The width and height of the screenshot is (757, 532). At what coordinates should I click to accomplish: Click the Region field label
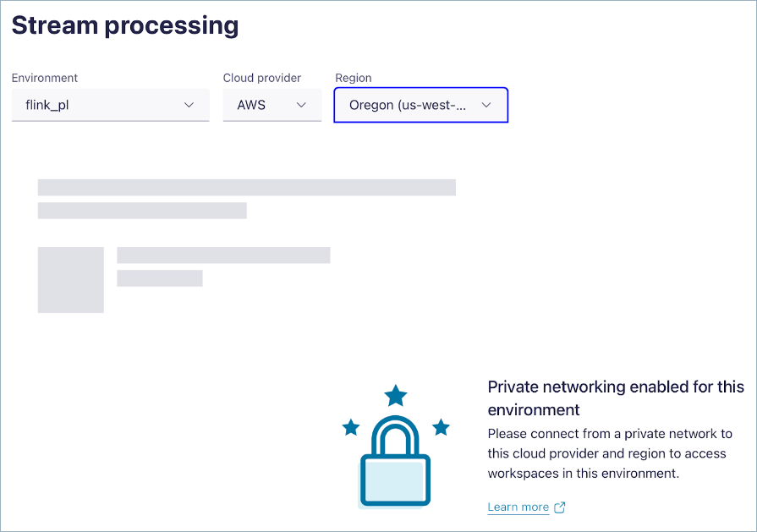[353, 78]
